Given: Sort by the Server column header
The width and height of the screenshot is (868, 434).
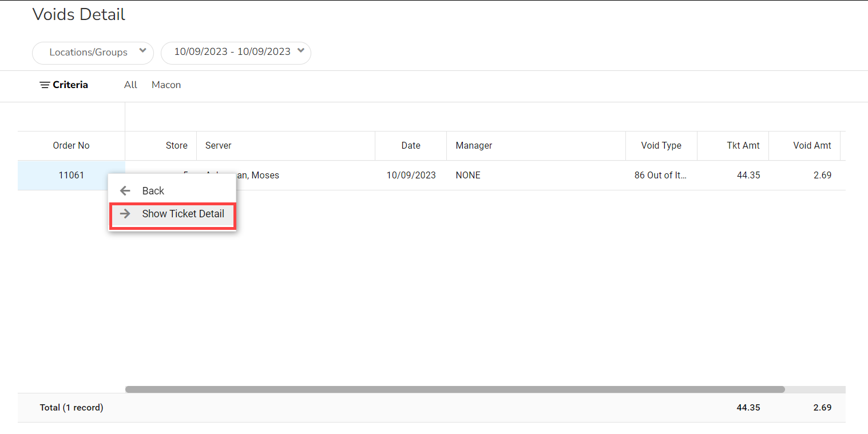Looking at the screenshot, I should click(x=219, y=146).
